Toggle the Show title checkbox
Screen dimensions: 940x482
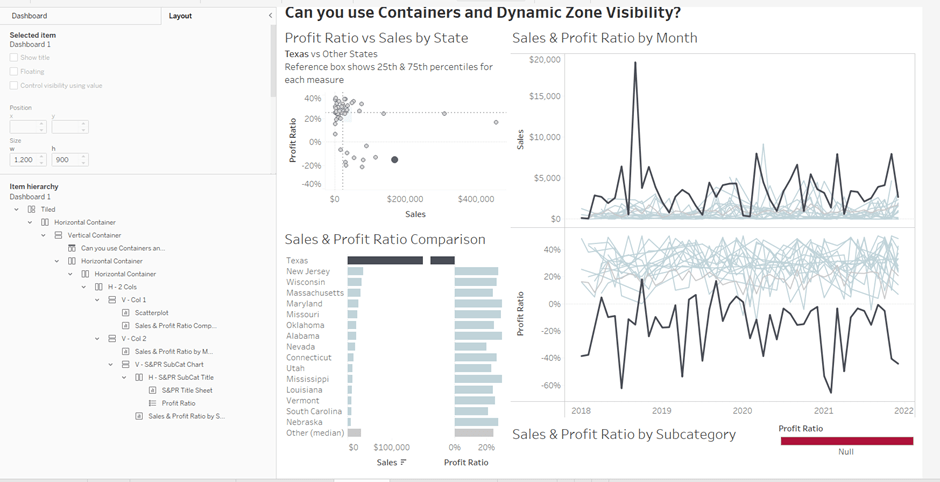pos(13,58)
